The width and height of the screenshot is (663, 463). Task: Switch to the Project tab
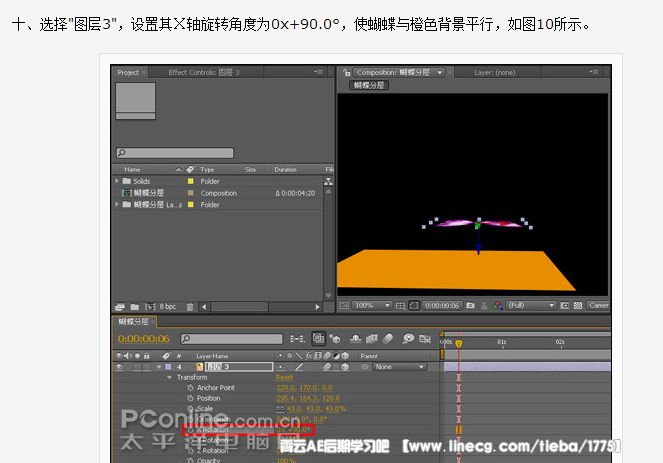point(128,72)
